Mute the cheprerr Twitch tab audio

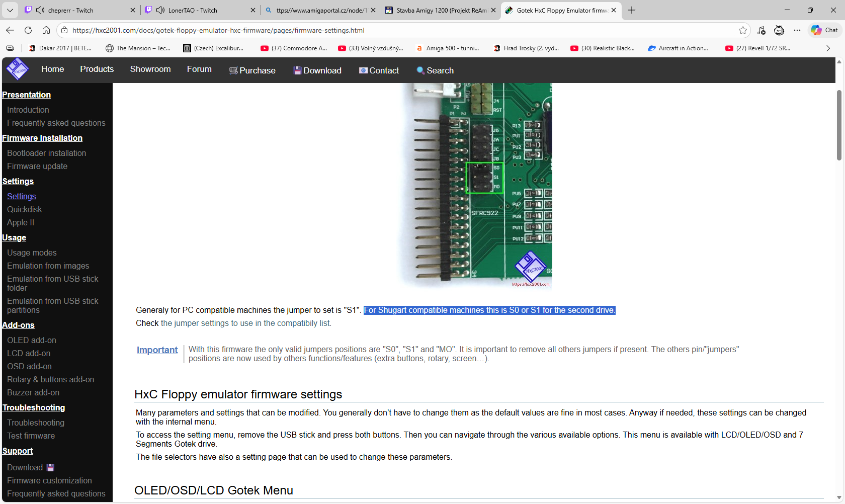[x=40, y=10]
